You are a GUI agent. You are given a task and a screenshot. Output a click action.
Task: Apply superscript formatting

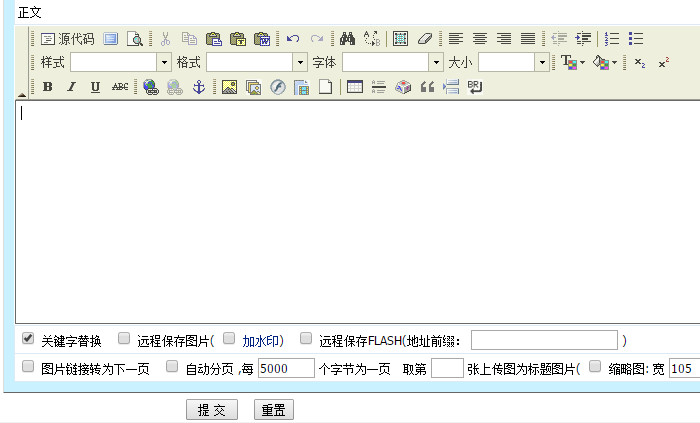click(664, 63)
